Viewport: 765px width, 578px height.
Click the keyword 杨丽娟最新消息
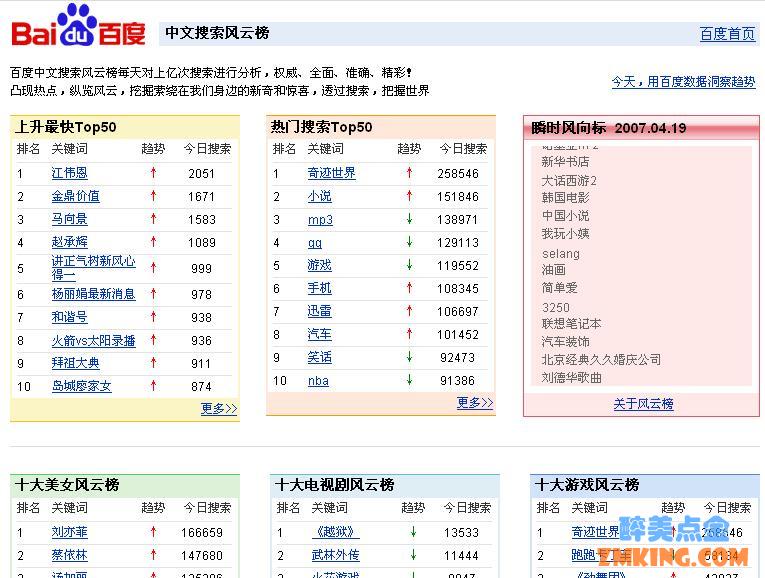coord(93,294)
